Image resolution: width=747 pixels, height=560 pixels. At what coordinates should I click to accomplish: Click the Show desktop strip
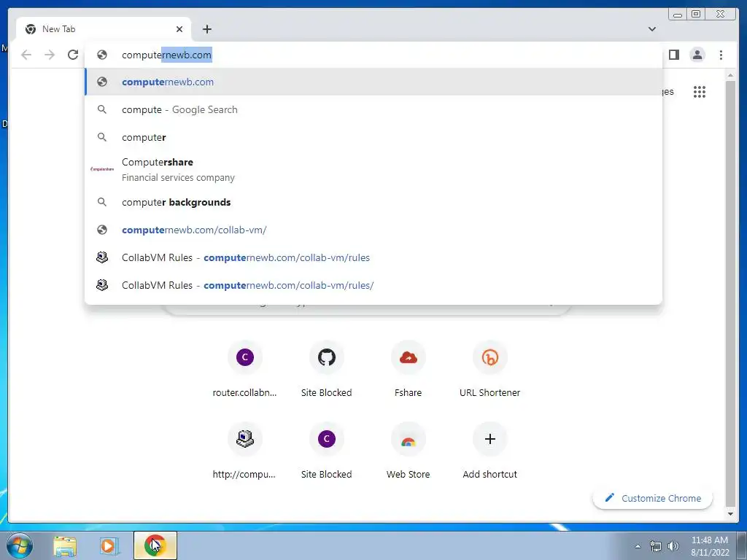[x=742, y=545]
